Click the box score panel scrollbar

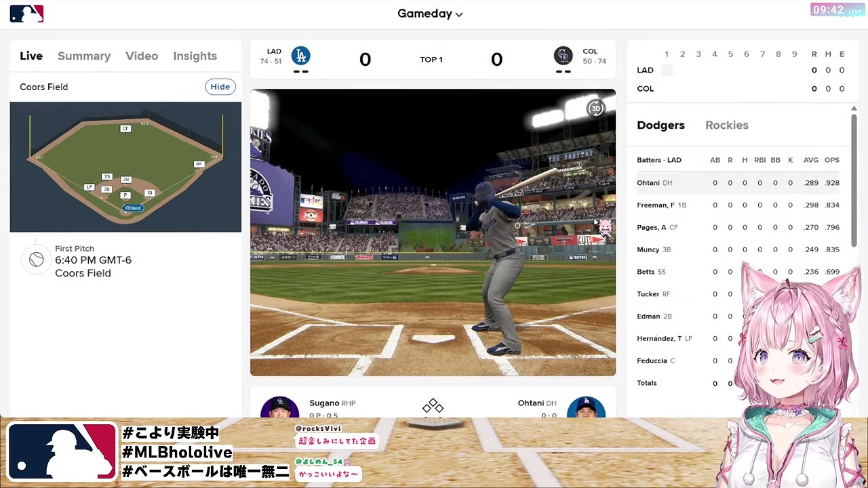(x=854, y=180)
